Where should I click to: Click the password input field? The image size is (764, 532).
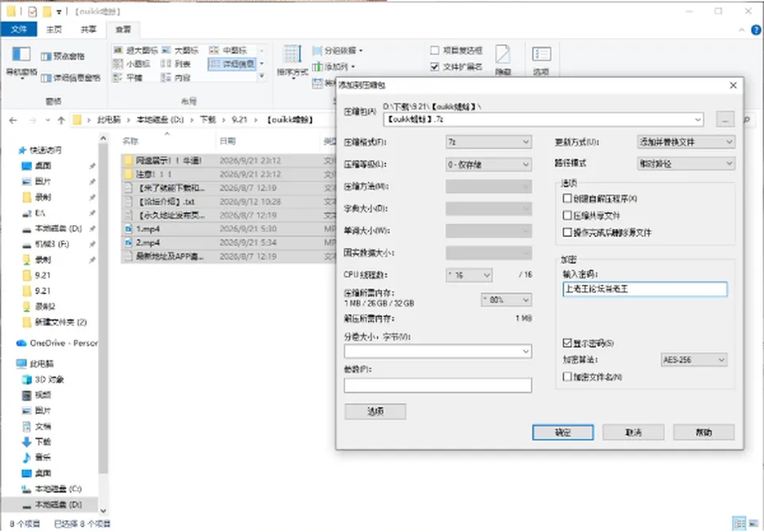[645, 289]
